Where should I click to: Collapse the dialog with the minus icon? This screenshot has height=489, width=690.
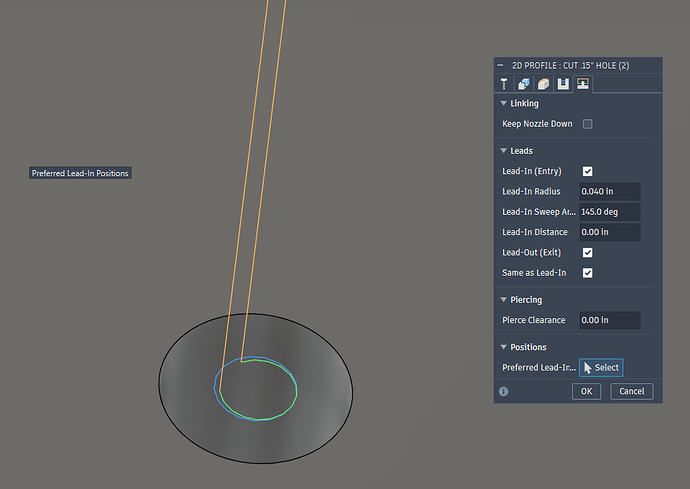tap(500, 65)
